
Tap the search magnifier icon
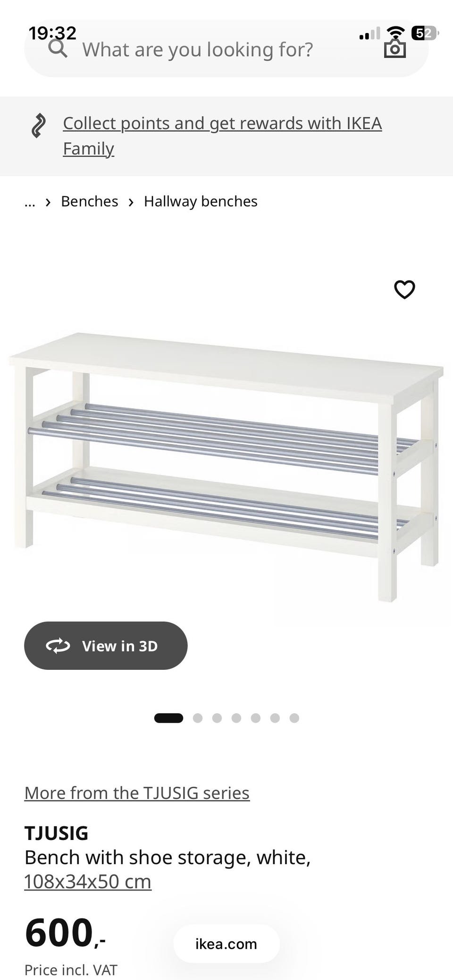(x=58, y=49)
